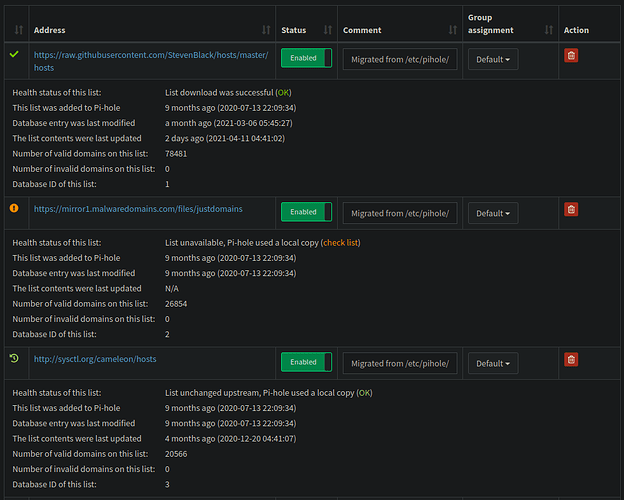Click the orange 'check list' link
624x500 pixels.
coord(340,242)
